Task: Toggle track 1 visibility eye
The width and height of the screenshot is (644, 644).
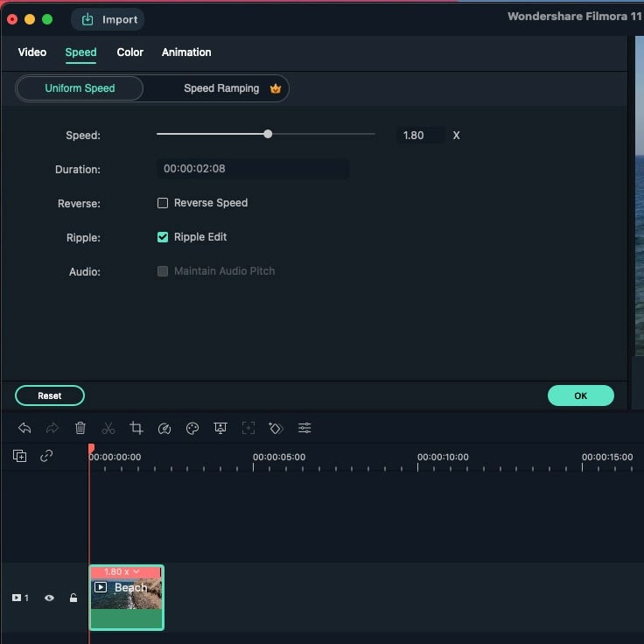Action: click(49, 598)
